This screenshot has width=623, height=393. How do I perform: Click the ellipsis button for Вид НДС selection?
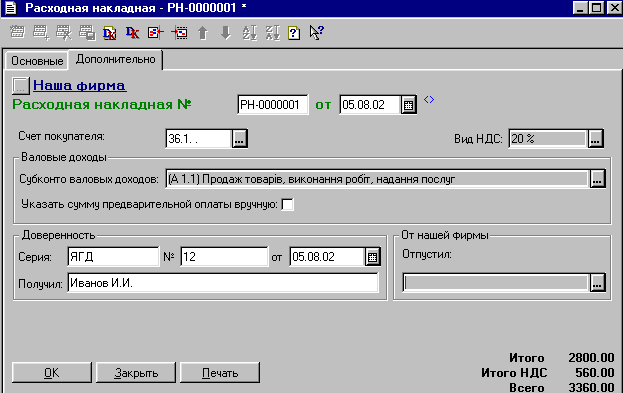[595, 139]
